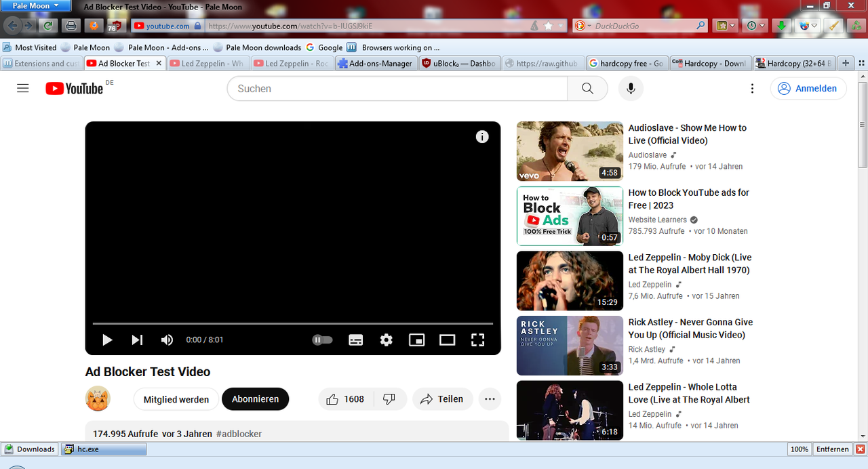Screen dimensions: 868x469
Task: Click the Abonnieren subscribe button
Action: point(255,399)
